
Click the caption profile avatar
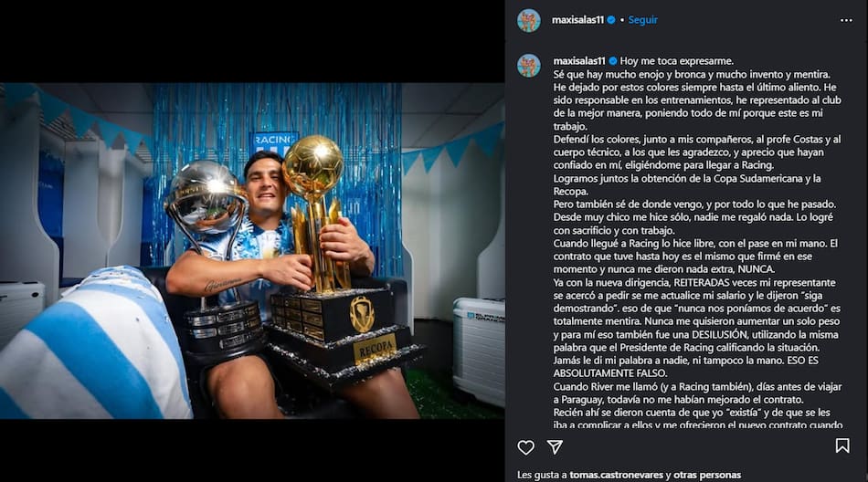coord(529,66)
